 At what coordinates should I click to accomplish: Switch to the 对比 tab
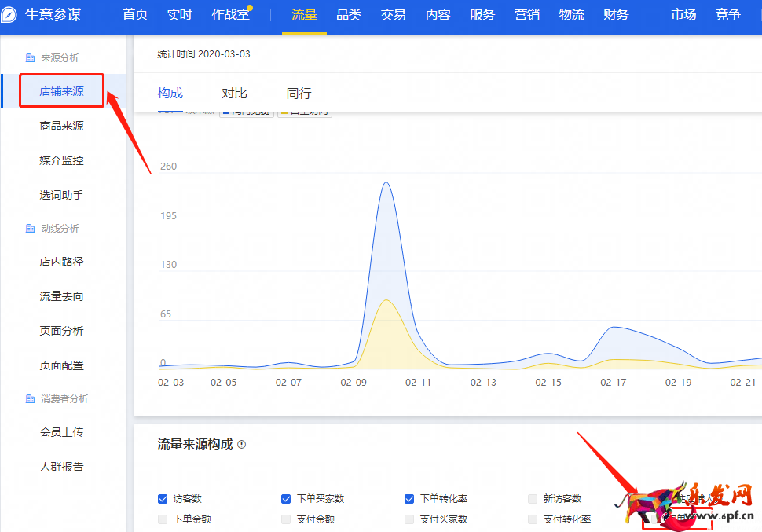(234, 94)
